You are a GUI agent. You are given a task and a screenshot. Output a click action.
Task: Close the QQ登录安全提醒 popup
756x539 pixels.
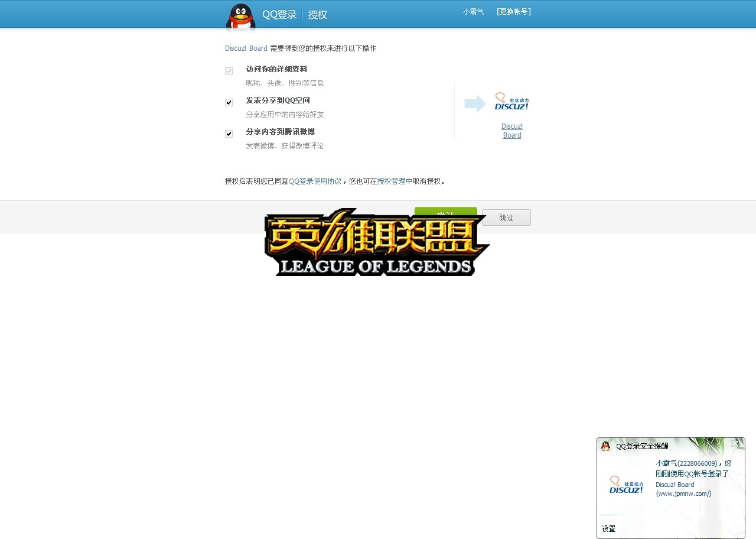point(735,444)
